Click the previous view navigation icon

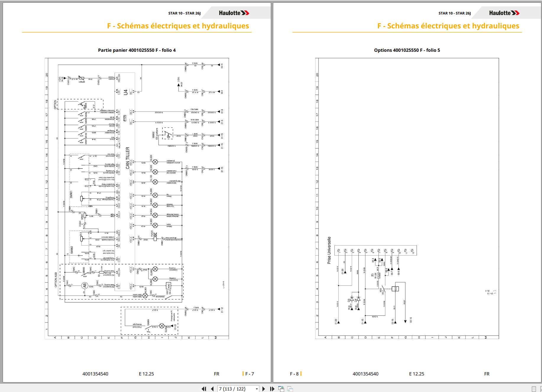click(x=281, y=389)
